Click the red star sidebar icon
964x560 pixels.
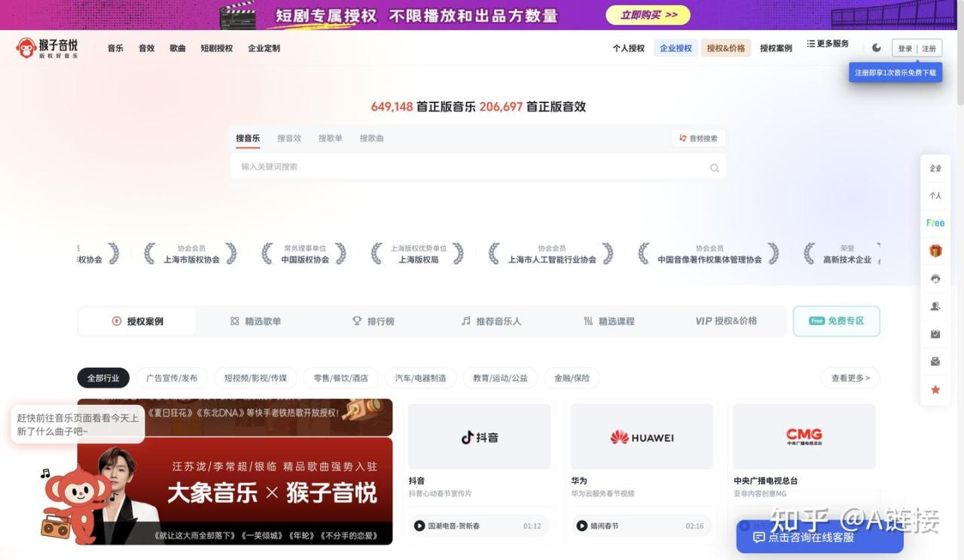[935, 389]
